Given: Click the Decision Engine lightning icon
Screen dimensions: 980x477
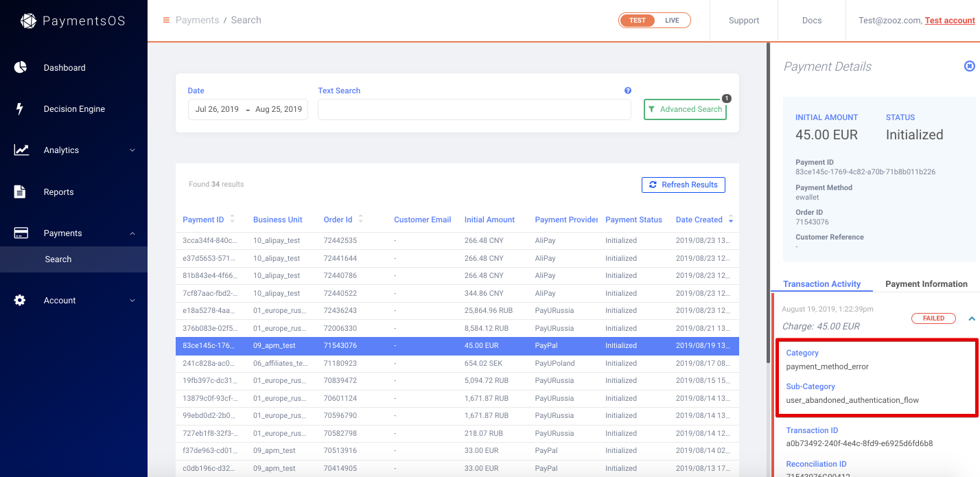Looking at the screenshot, I should 20,108.
